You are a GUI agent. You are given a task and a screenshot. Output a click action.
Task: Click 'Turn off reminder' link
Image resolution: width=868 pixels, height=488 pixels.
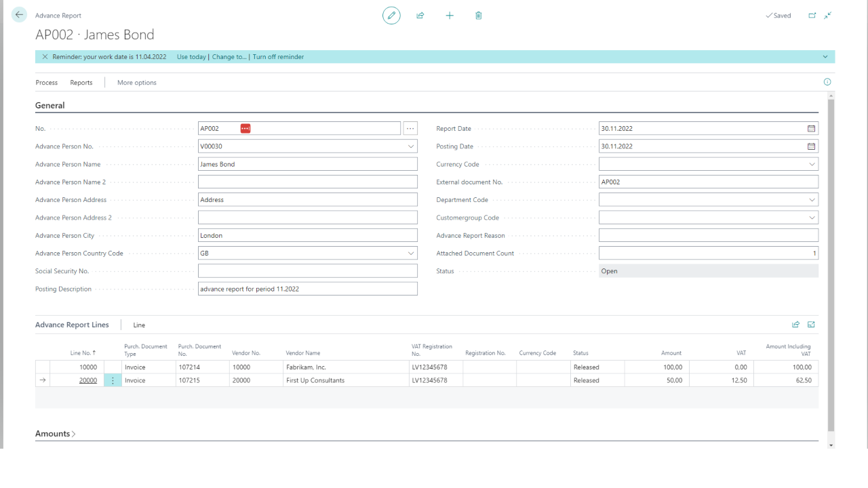[278, 57]
